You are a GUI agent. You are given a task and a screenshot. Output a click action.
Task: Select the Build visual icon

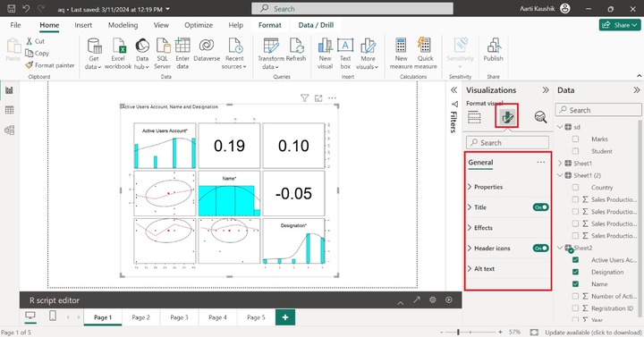(474, 117)
